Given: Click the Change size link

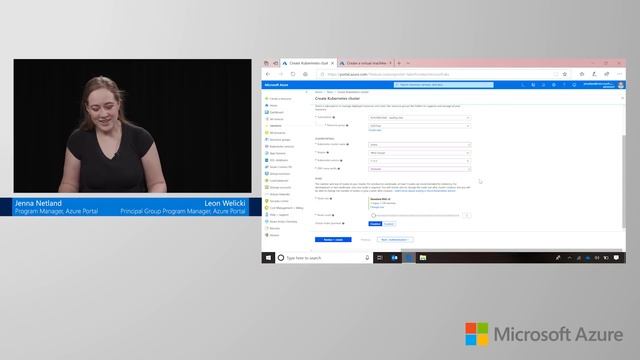Looking at the screenshot, I should 377,207.
